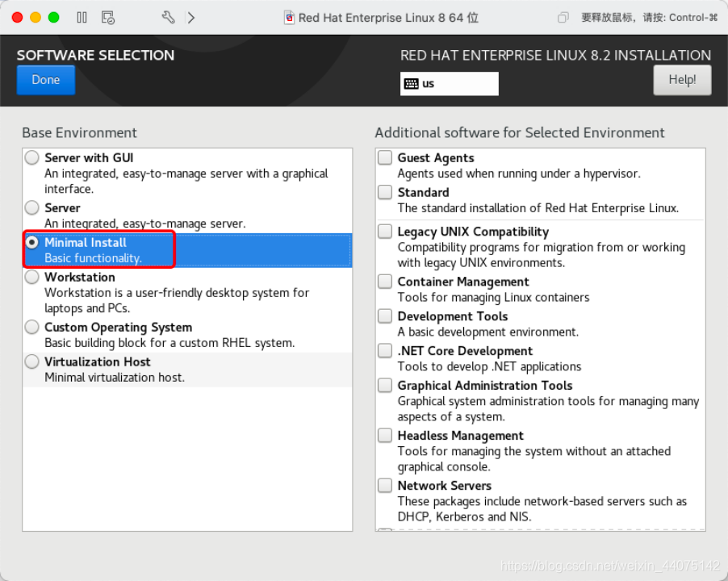This screenshot has height=581, width=728.
Task: Click the forward arrow icon in the title bar
Action: [190, 18]
